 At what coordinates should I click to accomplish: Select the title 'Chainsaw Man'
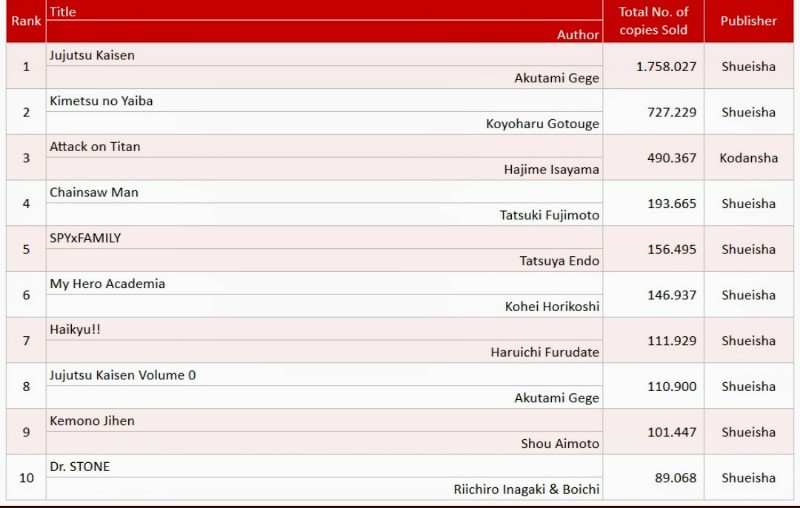tap(94, 192)
